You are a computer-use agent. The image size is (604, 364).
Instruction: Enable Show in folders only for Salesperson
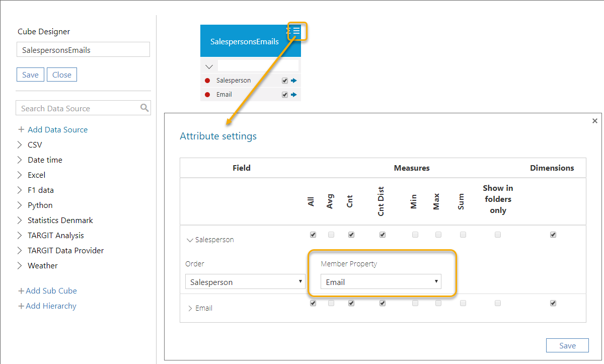(498, 235)
